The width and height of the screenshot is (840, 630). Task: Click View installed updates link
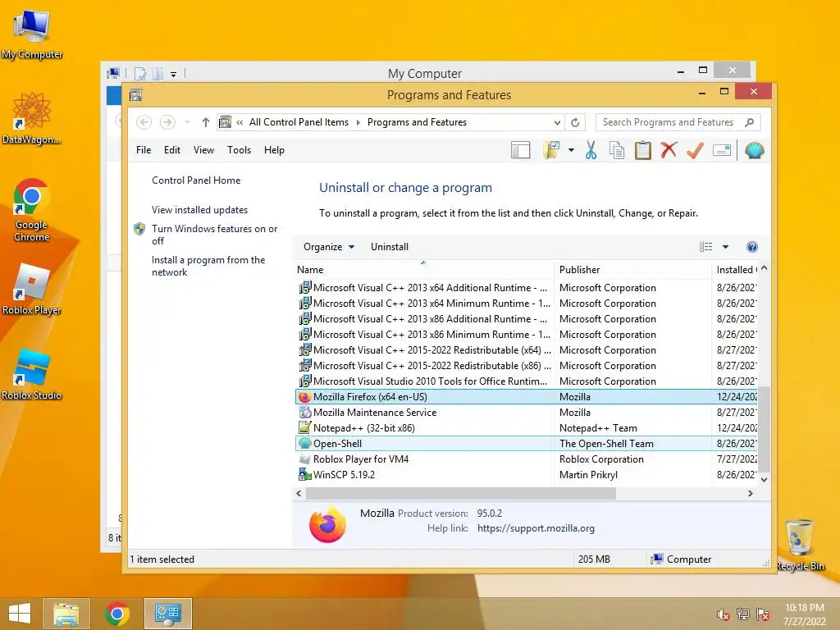[200, 210]
